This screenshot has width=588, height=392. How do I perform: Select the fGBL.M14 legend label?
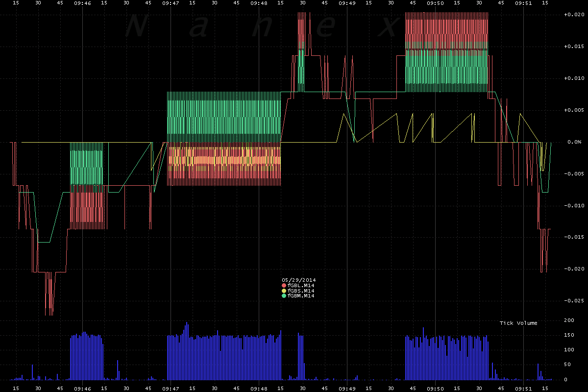click(301, 285)
